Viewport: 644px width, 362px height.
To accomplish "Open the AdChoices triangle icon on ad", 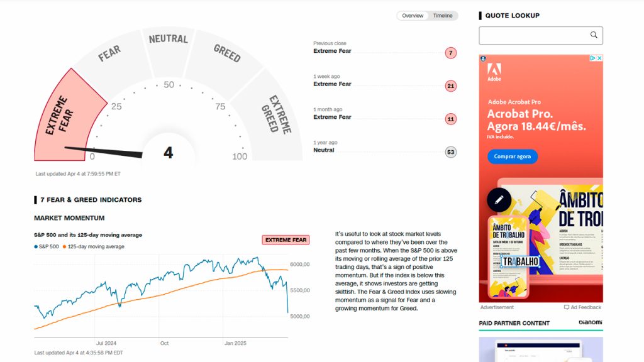I will click(592, 58).
